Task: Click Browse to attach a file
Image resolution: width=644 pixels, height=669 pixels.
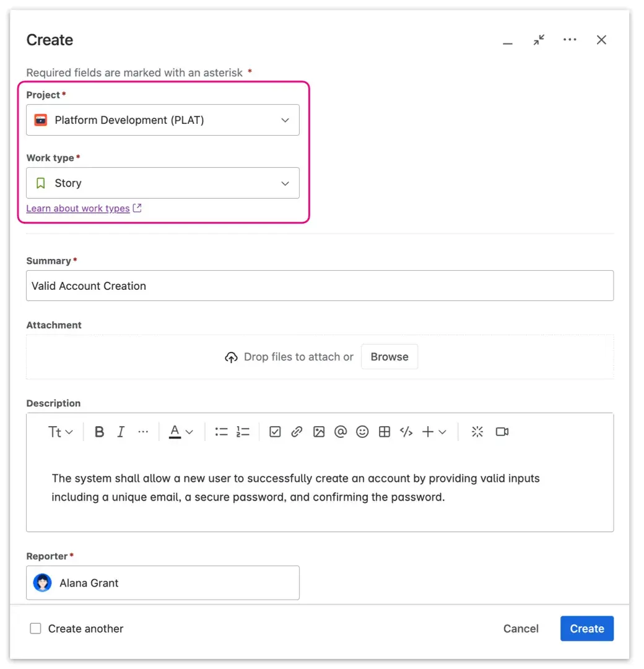Action: pyautogui.click(x=389, y=356)
